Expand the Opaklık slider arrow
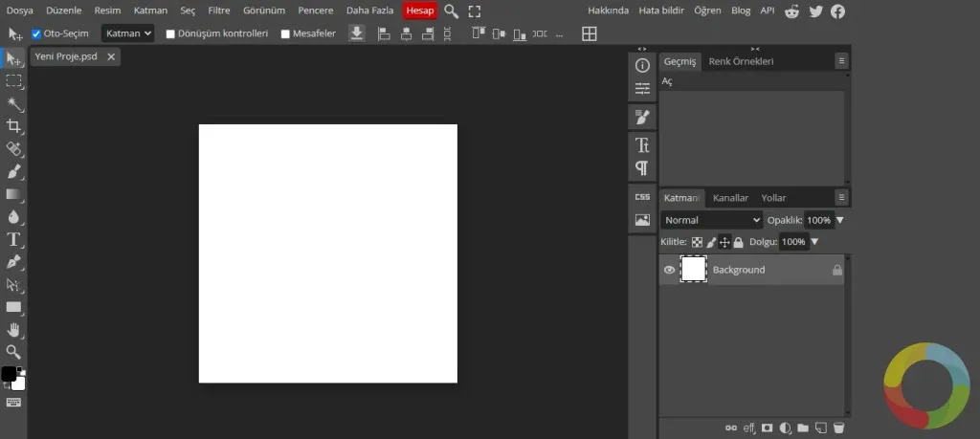The image size is (980, 439). click(840, 220)
